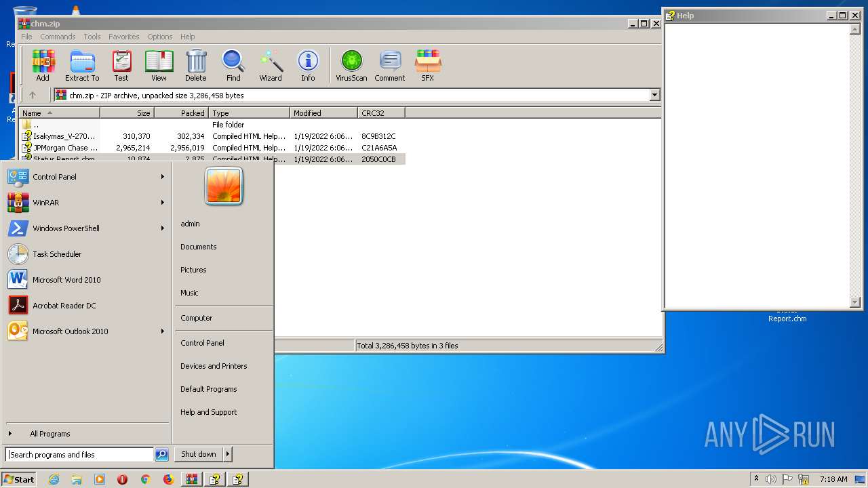
Task: Sort by the CRC32 column header
Action: point(381,113)
